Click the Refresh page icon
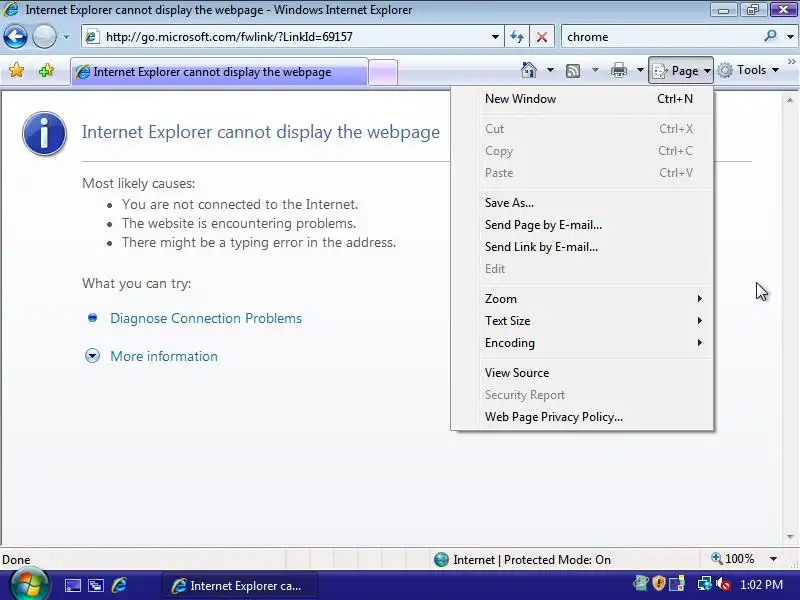This screenshot has height=600, width=800. pyautogui.click(x=517, y=37)
